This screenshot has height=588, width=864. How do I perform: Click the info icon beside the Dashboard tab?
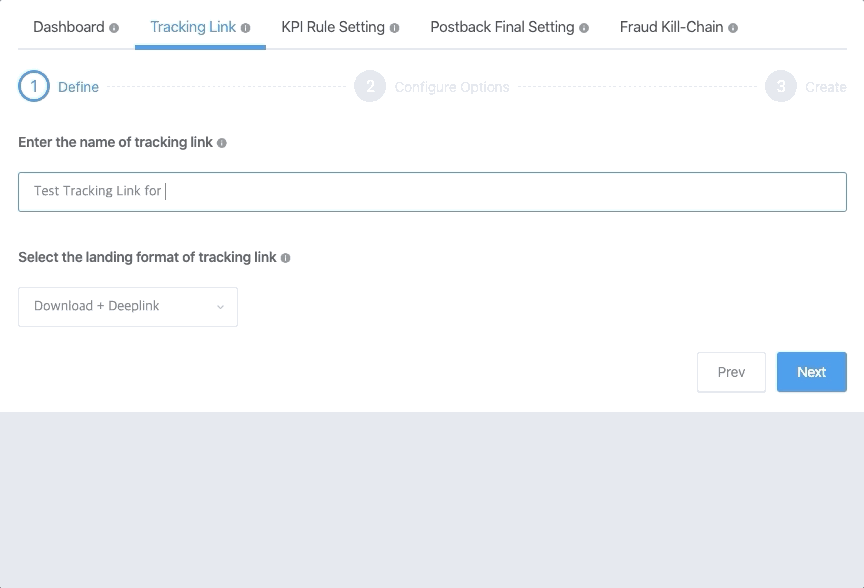point(116,27)
